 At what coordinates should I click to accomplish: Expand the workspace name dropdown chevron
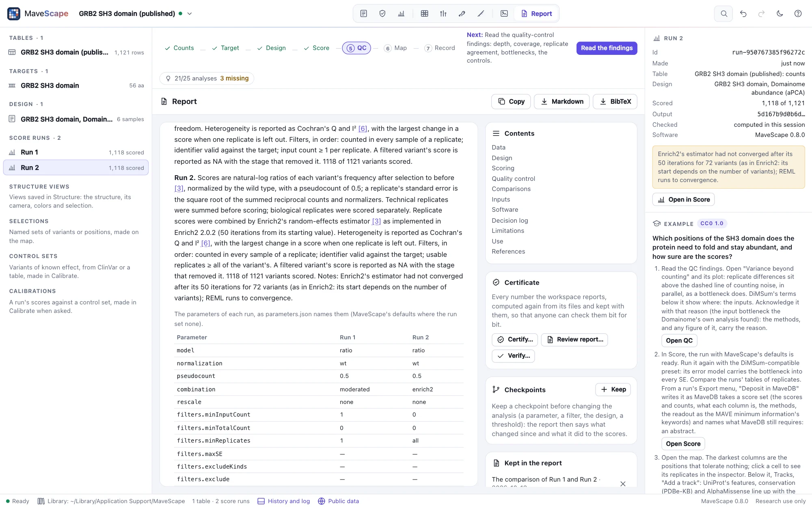190,13
